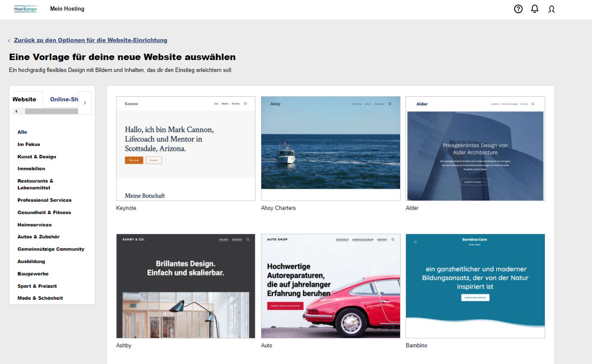Choose the Auto template thumbnail
Image resolution: width=592 pixels, height=364 pixels.
331,286
